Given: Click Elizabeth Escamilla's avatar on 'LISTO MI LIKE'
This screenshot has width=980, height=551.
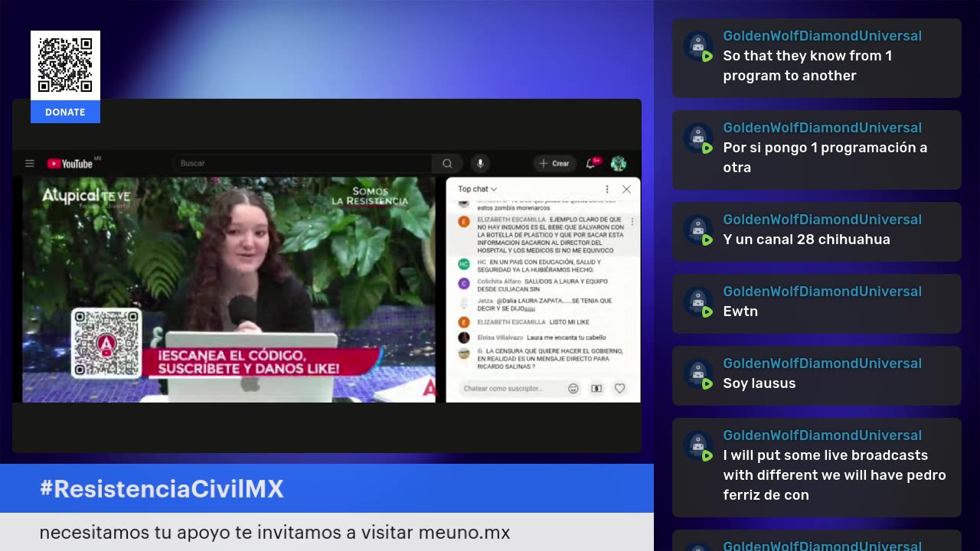Looking at the screenshot, I should click(x=463, y=322).
